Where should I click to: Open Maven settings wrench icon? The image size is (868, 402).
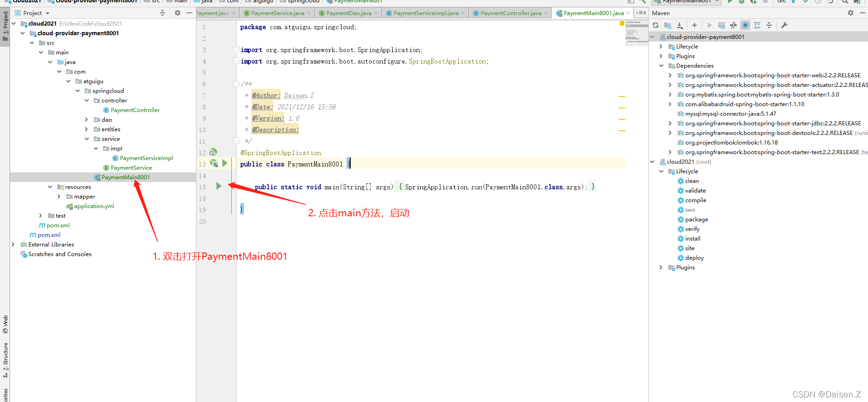coord(784,25)
